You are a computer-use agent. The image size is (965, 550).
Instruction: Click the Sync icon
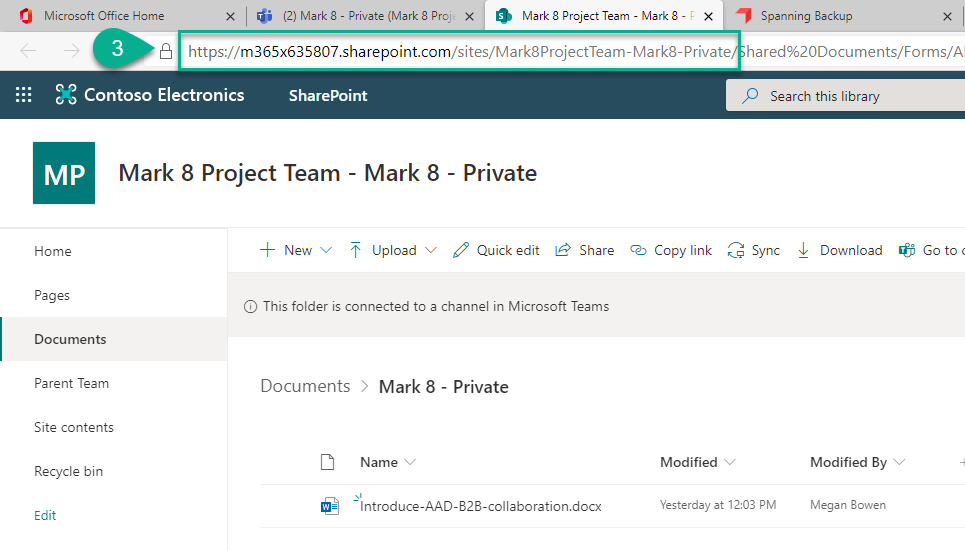tap(735, 250)
